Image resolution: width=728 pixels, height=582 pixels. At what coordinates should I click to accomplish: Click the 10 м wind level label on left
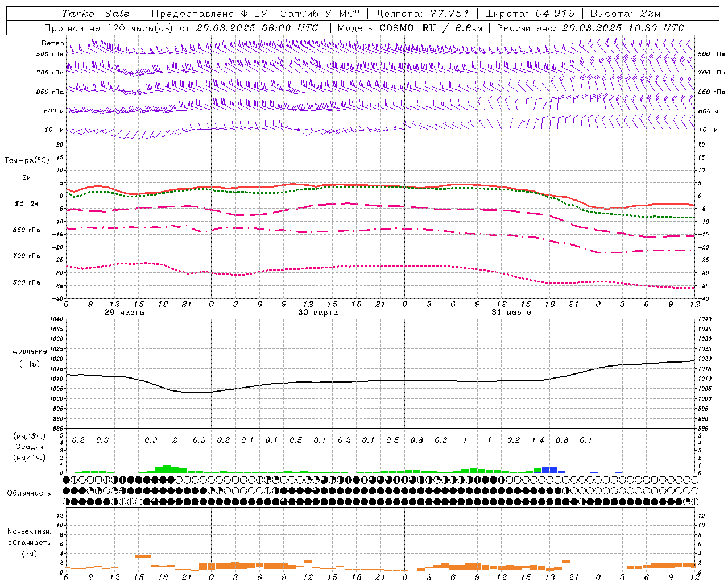tap(55, 130)
